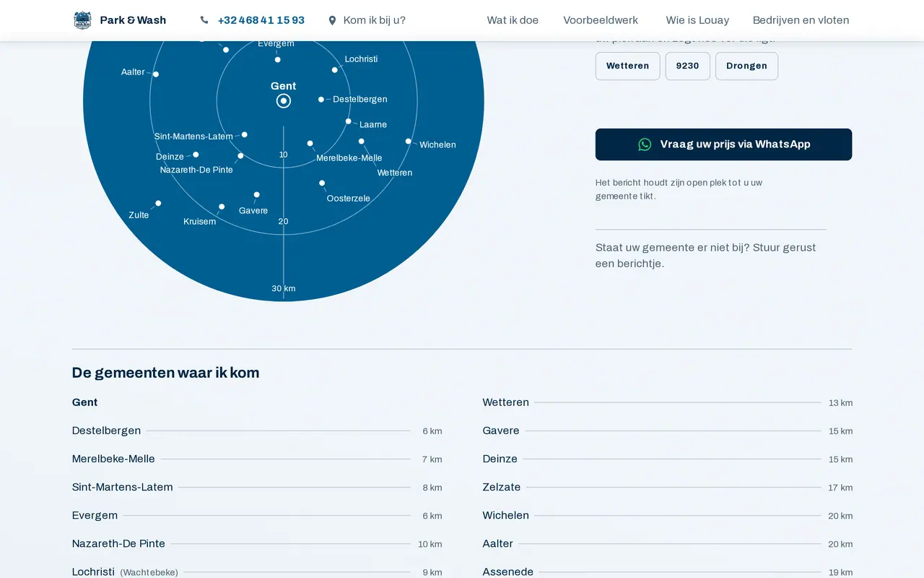Choose the 9230 postcode chip
The image size is (924, 578).
pyautogui.click(x=687, y=66)
